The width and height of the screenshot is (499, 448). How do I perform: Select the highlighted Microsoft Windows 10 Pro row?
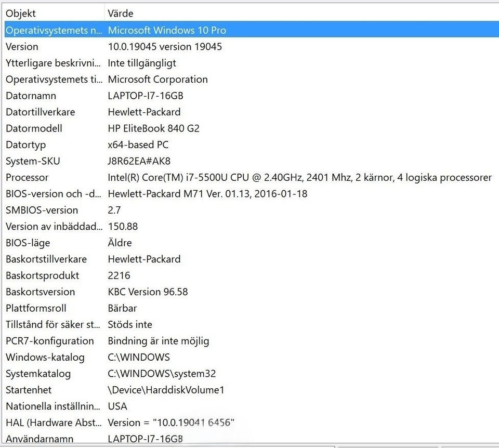(166, 30)
